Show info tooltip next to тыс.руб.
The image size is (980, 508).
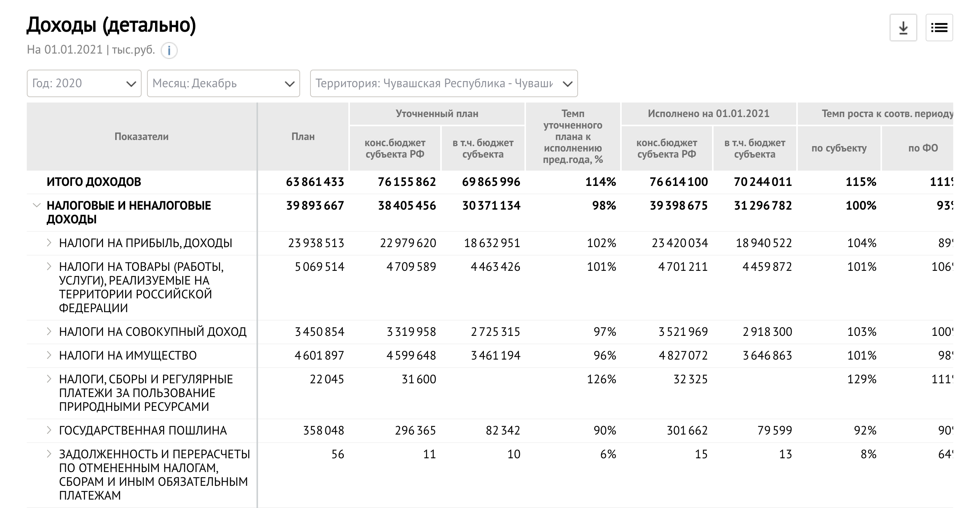click(169, 50)
